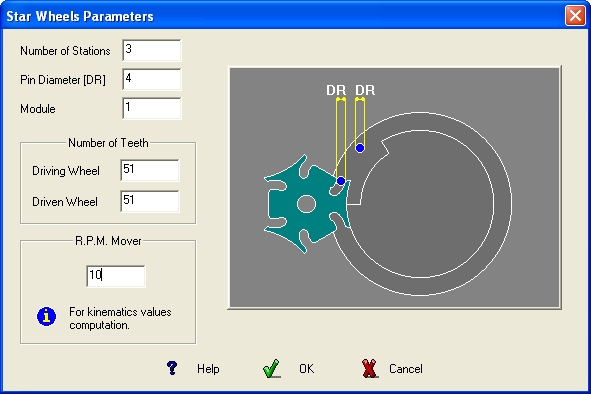Click the Pin Diameter [DR] input field
The height and width of the screenshot is (394, 591).
coord(152,79)
